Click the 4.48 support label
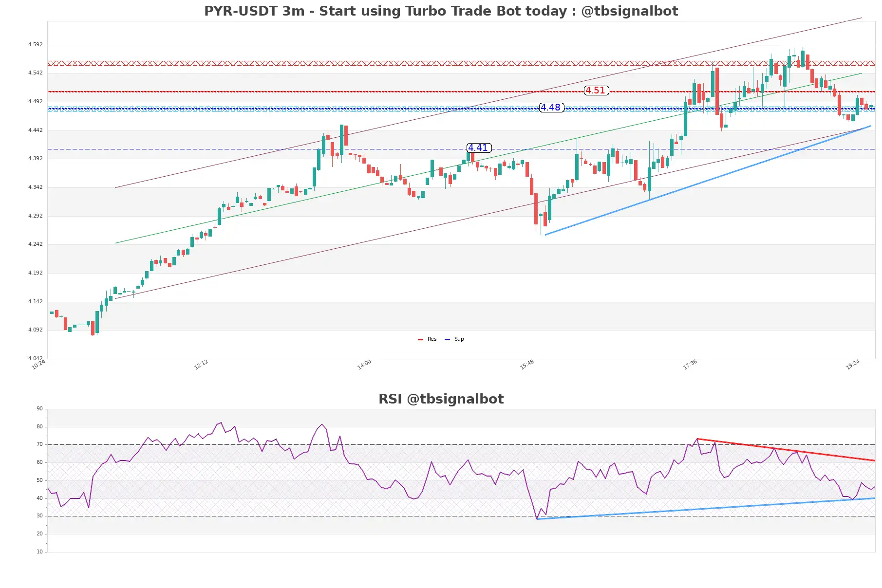Screen dimensions: 882x588 (551, 108)
